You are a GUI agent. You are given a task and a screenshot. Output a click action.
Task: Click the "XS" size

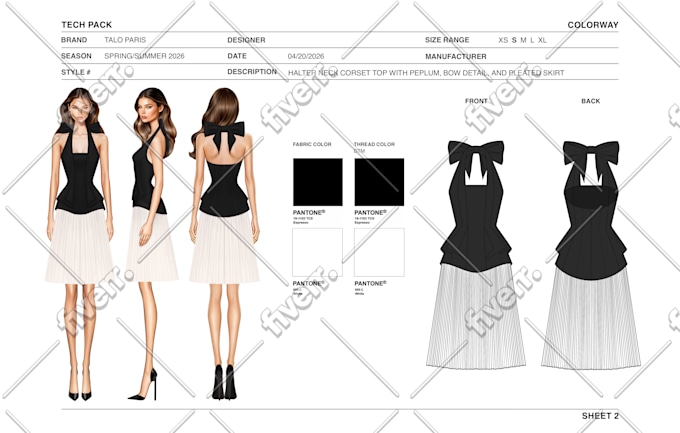[x=503, y=40]
